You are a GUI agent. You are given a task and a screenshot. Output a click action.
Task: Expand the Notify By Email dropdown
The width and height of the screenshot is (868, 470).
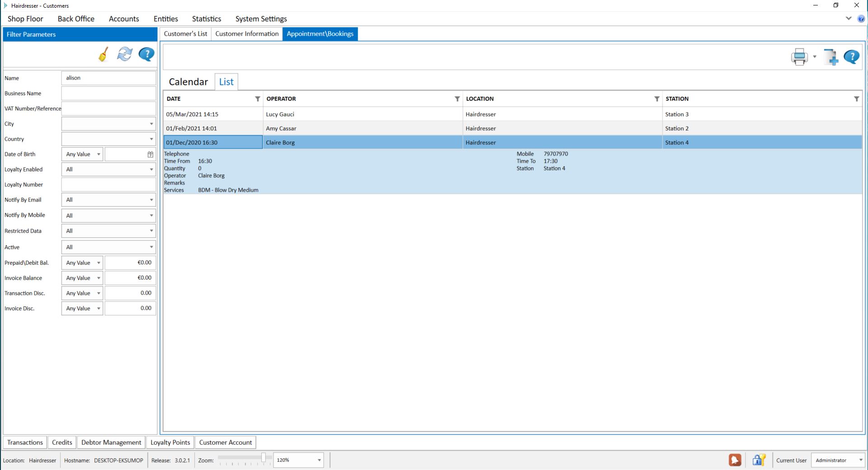click(108, 199)
